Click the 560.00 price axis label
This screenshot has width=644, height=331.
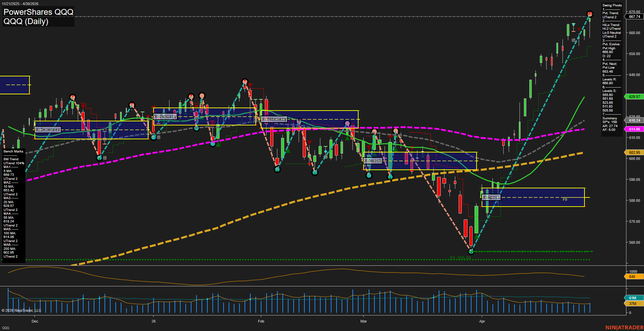point(634,242)
